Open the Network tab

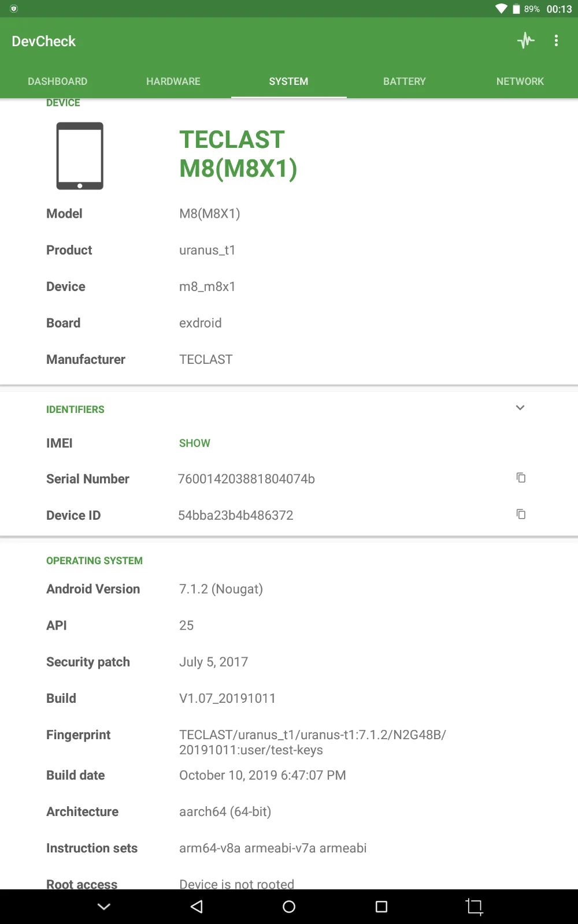pos(520,81)
